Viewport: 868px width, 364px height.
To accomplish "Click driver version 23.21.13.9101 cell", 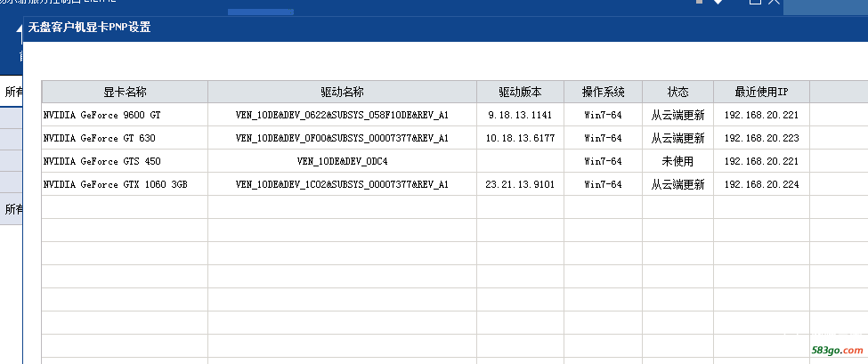I will pyautogui.click(x=520, y=184).
